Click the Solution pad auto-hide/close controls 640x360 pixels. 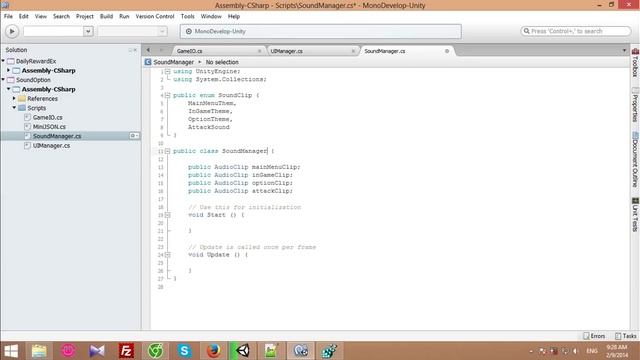[133, 50]
